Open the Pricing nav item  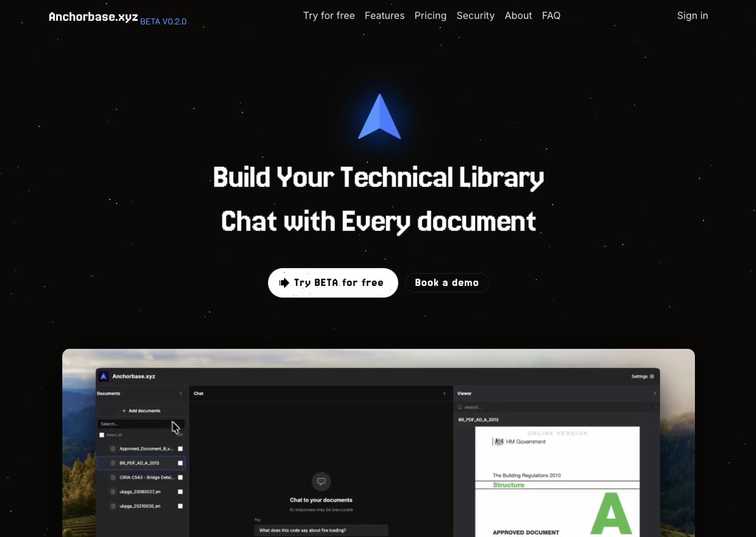430,16
